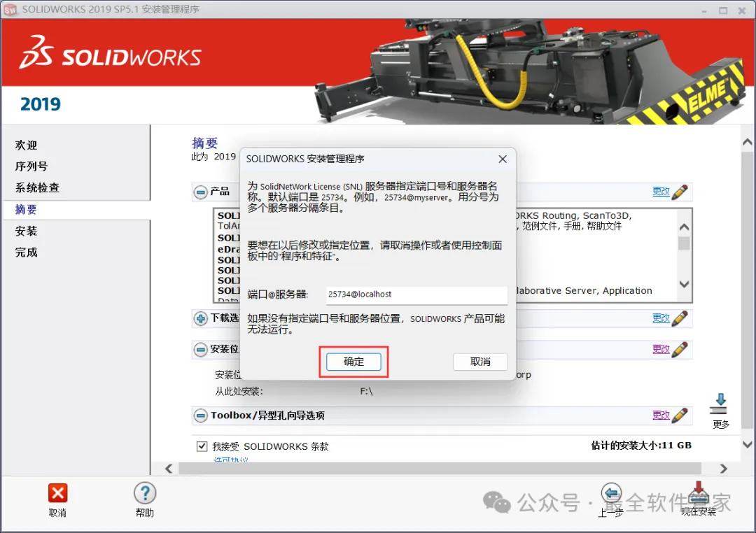This screenshot has width=756, height=533.
Task: Click the 2019 version label
Action: click(41, 104)
